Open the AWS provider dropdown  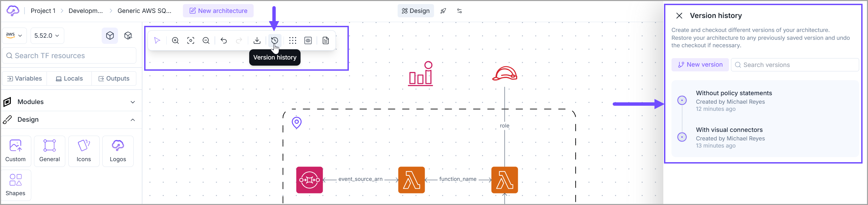pyautogui.click(x=14, y=36)
